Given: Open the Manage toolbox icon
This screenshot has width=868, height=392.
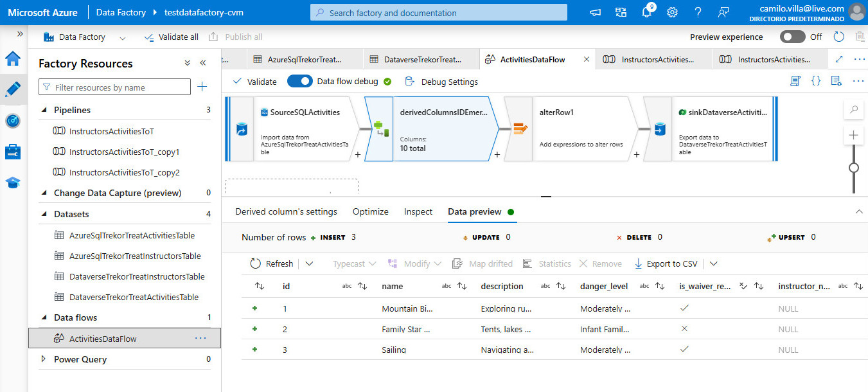Looking at the screenshot, I should click(x=13, y=152).
